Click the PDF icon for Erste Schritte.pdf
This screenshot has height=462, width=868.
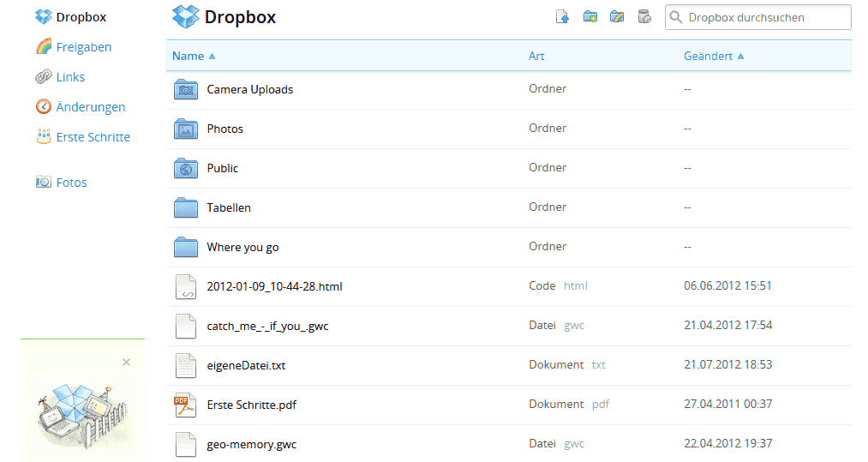[x=185, y=405]
